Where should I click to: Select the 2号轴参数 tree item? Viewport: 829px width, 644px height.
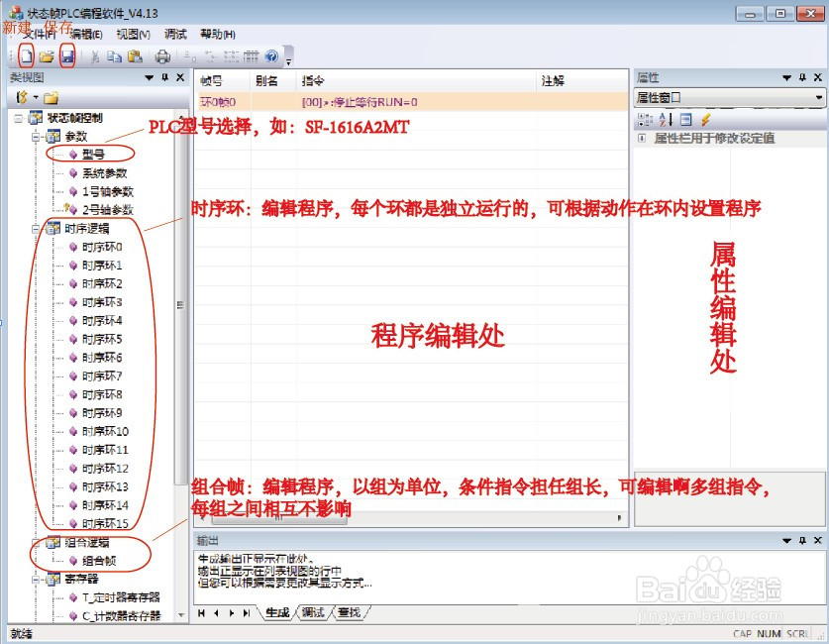(x=108, y=210)
